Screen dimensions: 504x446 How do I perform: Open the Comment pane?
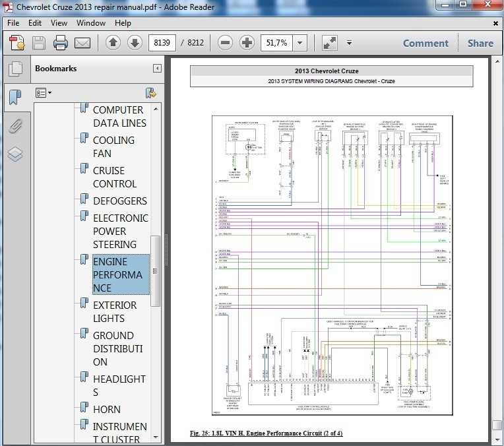[425, 44]
